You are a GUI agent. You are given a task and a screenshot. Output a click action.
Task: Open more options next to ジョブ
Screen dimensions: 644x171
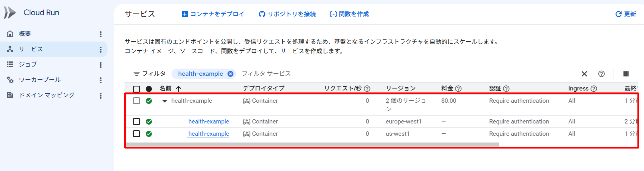101,65
